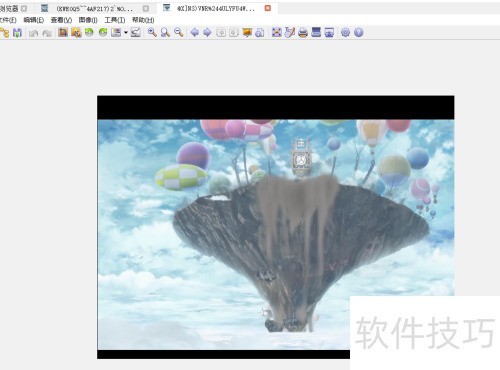Click the draw/edit palette toolbar icon
Screen dimensions: 500x370
point(290,32)
